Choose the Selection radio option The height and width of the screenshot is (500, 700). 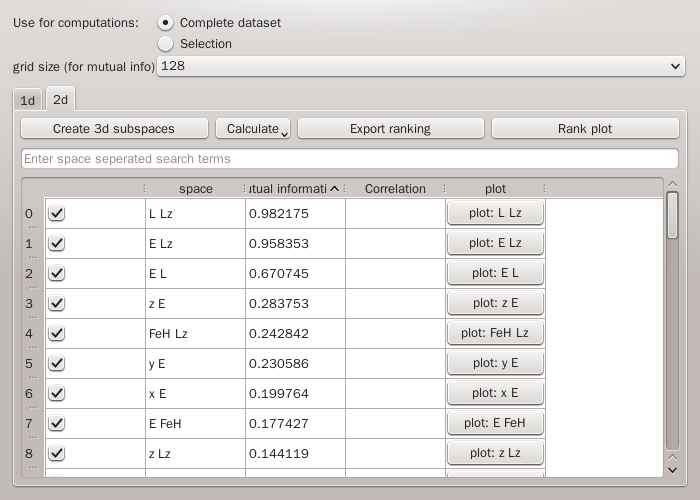[x=166, y=44]
